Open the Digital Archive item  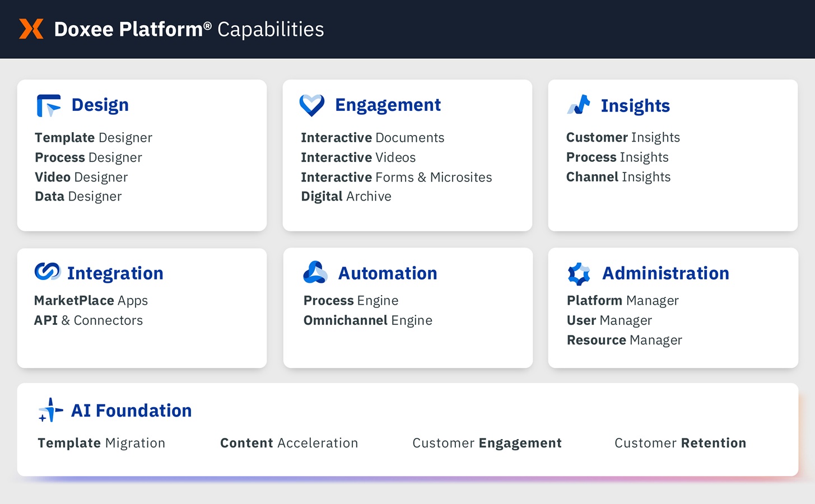346,197
